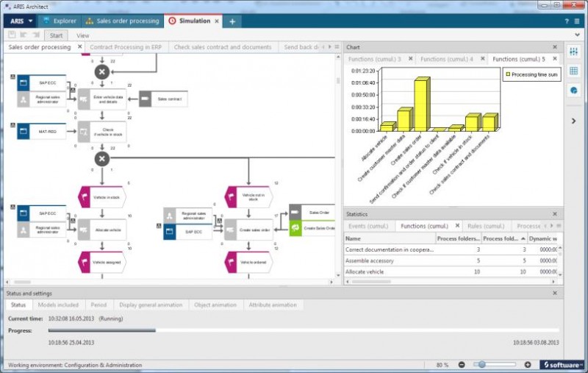The height and width of the screenshot is (373, 588).
Task: Close the Simulation tab
Action: pyautogui.click(x=217, y=21)
